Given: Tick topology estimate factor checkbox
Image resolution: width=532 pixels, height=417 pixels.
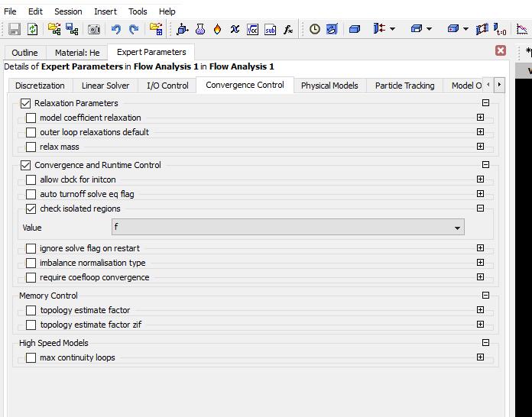Looking at the screenshot, I should [x=31, y=310].
